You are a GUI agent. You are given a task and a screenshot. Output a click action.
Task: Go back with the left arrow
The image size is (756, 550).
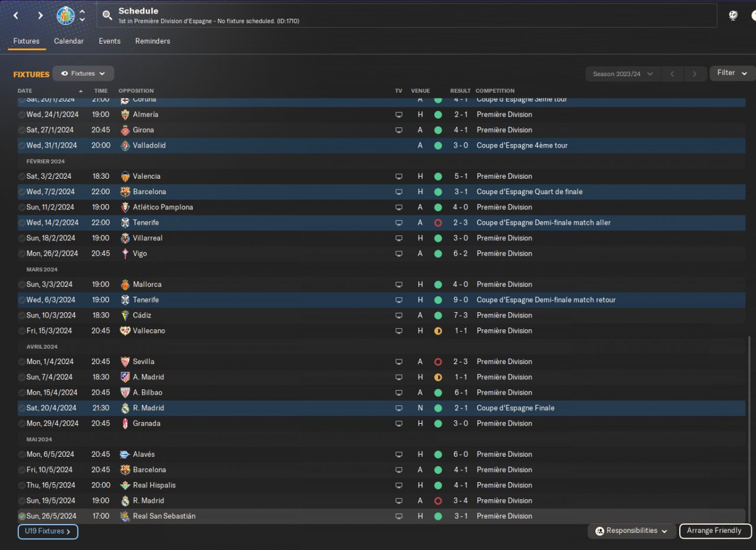pyautogui.click(x=16, y=15)
